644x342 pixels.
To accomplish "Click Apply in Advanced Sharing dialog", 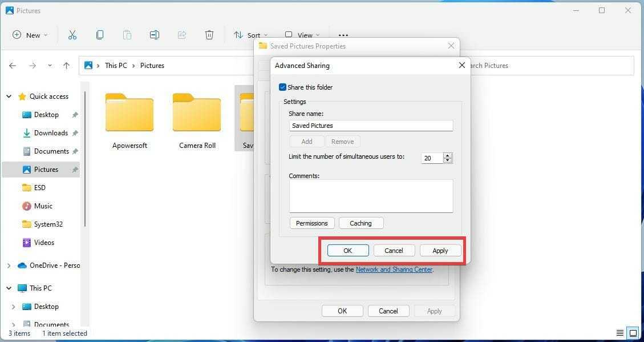I will [440, 251].
